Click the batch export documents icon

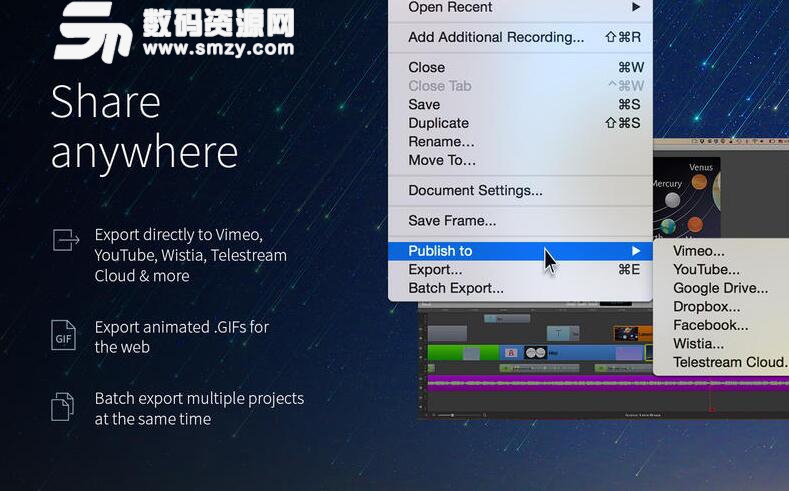click(x=63, y=406)
